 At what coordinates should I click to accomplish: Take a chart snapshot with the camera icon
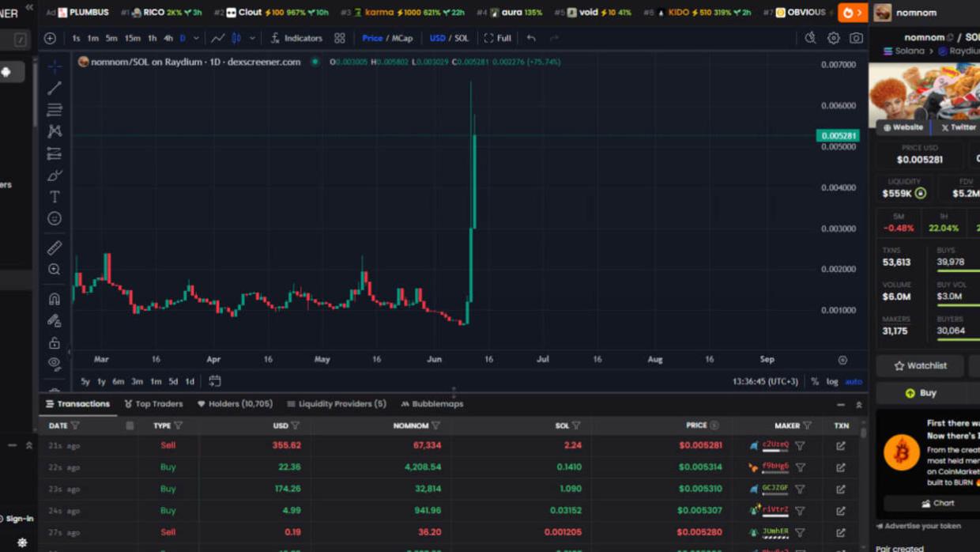tap(856, 38)
